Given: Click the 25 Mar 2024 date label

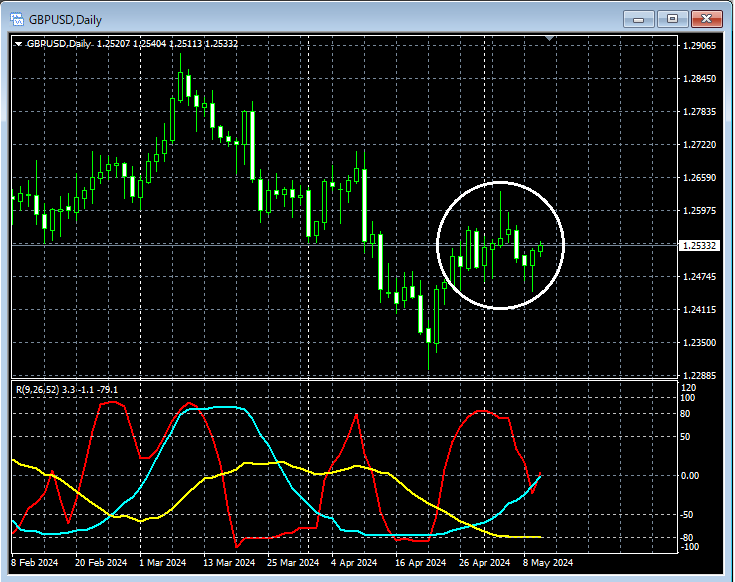Looking at the screenshot, I should click(293, 562).
